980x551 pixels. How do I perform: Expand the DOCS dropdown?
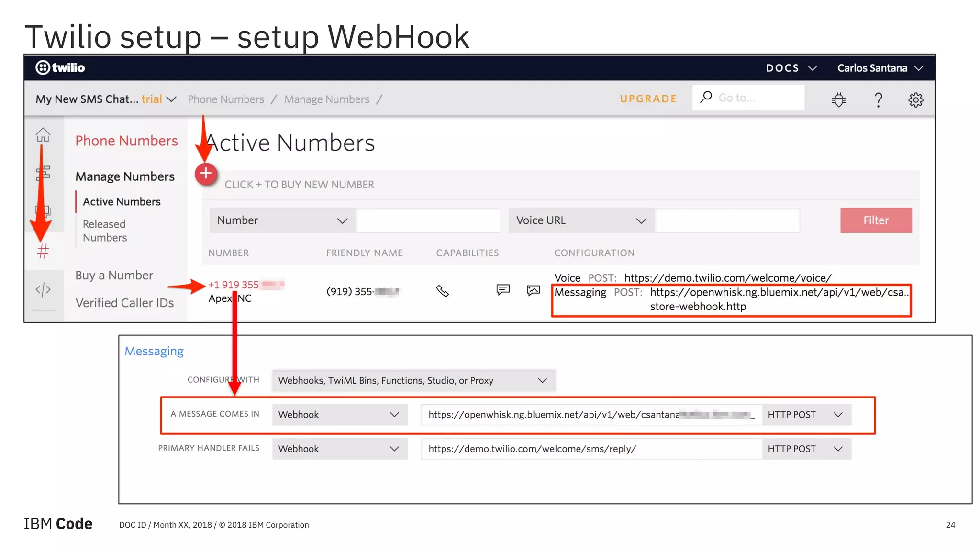point(791,68)
